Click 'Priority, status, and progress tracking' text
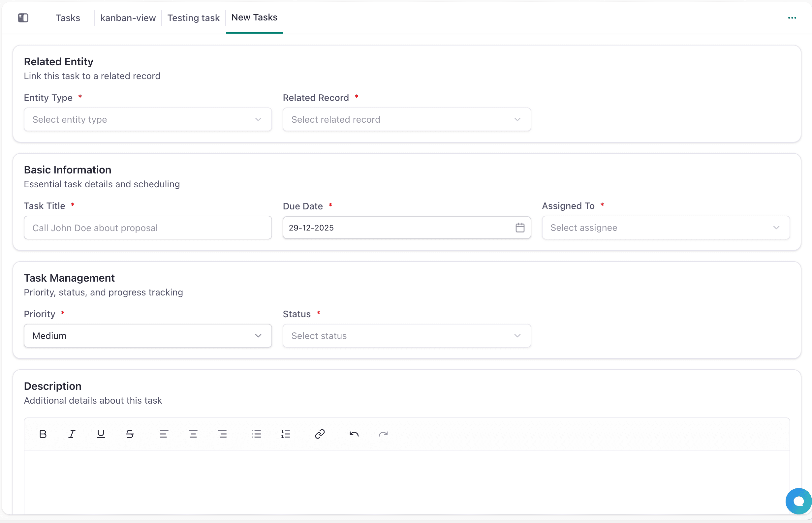The height and width of the screenshot is (523, 812). click(103, 292)
